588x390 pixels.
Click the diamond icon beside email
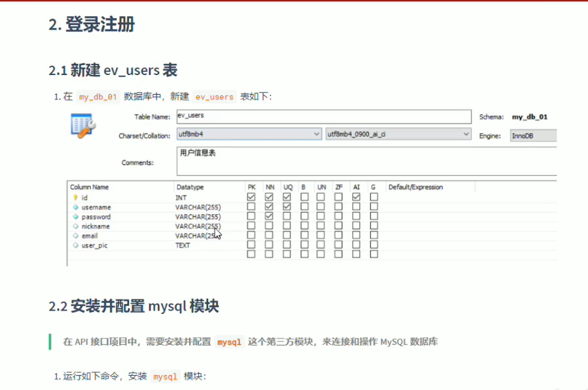tap(76, 236)
